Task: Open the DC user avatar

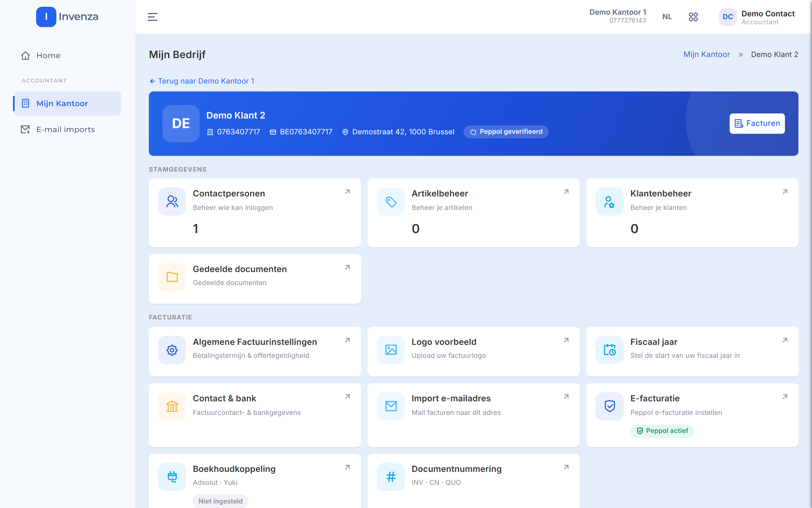Action: click(x=727, y=17)
